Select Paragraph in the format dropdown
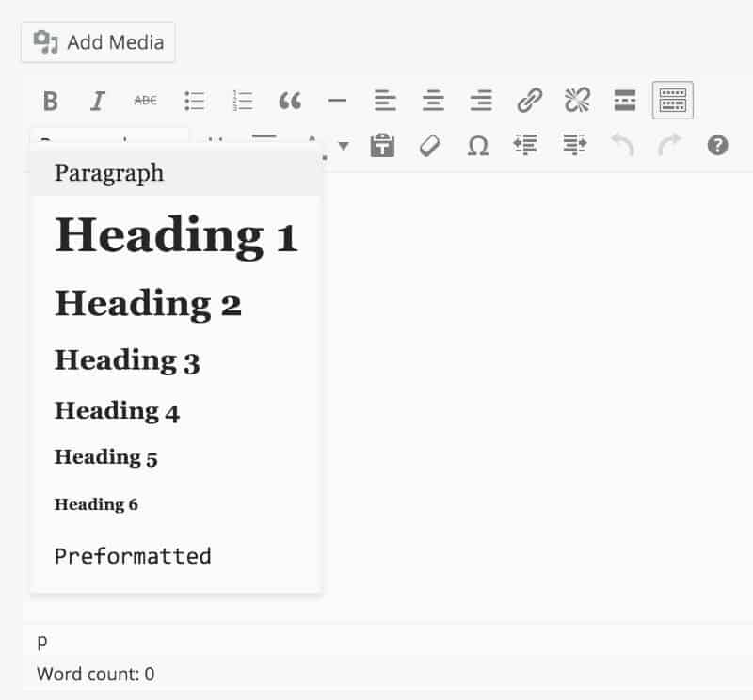 pyautogui.click(x=109, y=173)
